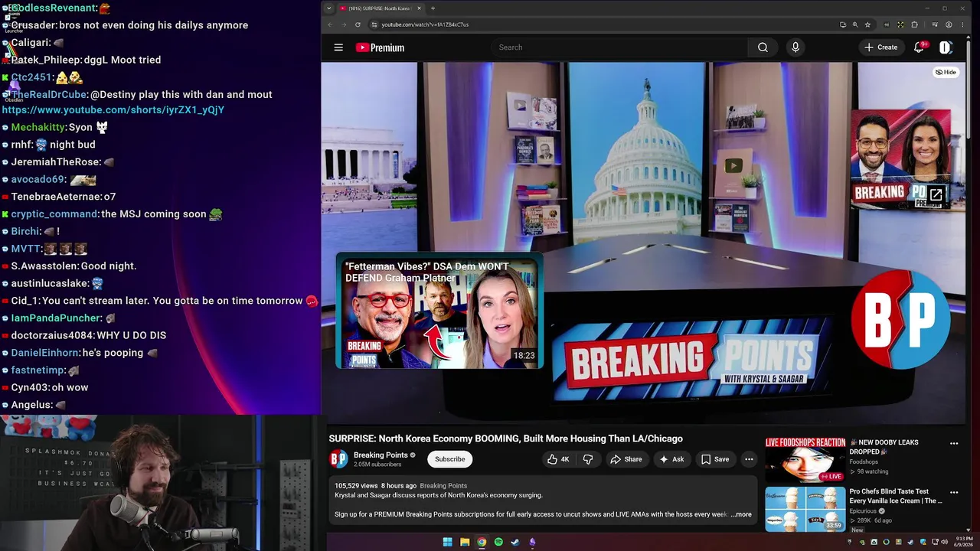Click the 'NEW DOOBY LEAKS DROPPED' video title

(884, 447)
